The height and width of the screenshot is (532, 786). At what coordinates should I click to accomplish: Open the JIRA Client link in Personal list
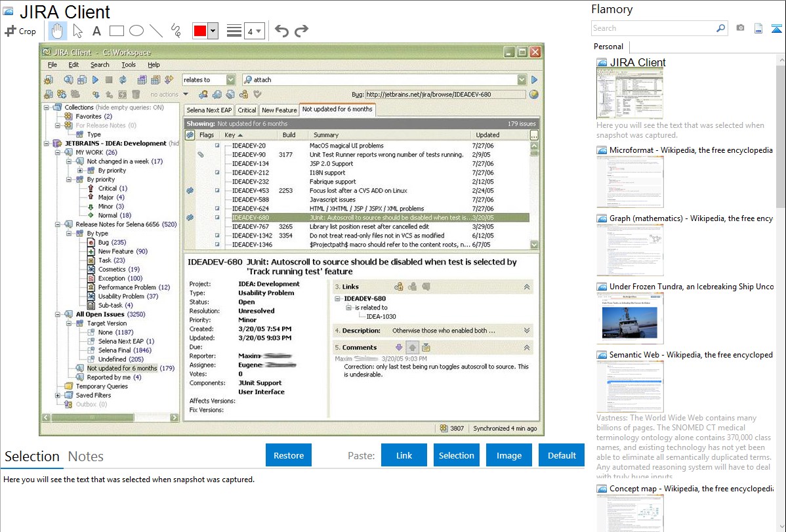point(638,62)
